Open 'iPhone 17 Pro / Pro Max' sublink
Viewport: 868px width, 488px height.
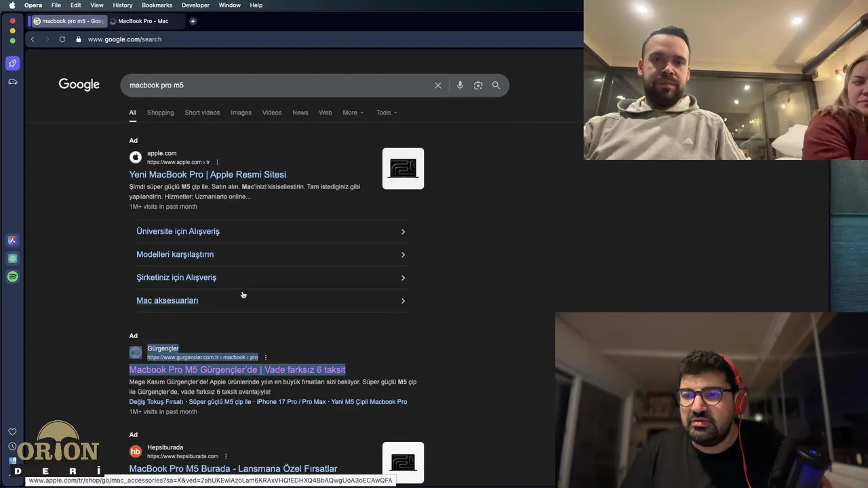pos(291,402)
